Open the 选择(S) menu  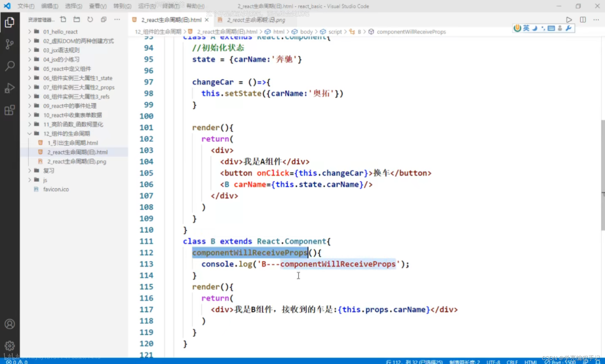tap(74, 6)
